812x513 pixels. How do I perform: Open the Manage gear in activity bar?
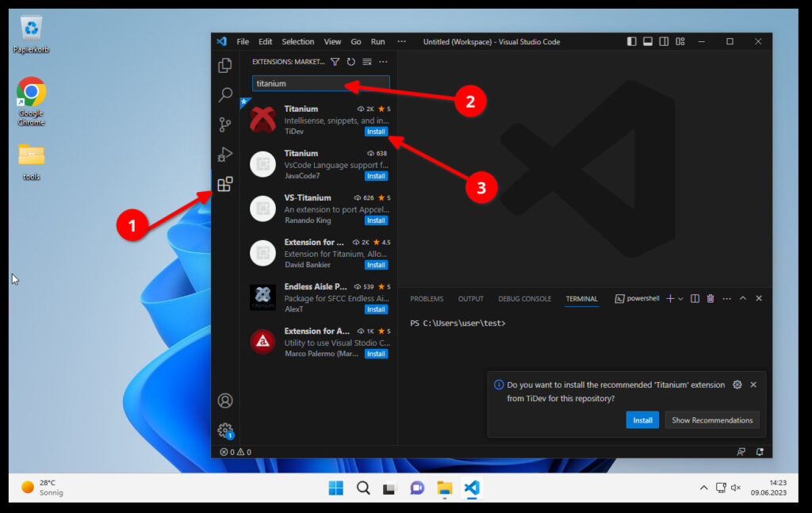pyautogui.click(x=224, y=431)
